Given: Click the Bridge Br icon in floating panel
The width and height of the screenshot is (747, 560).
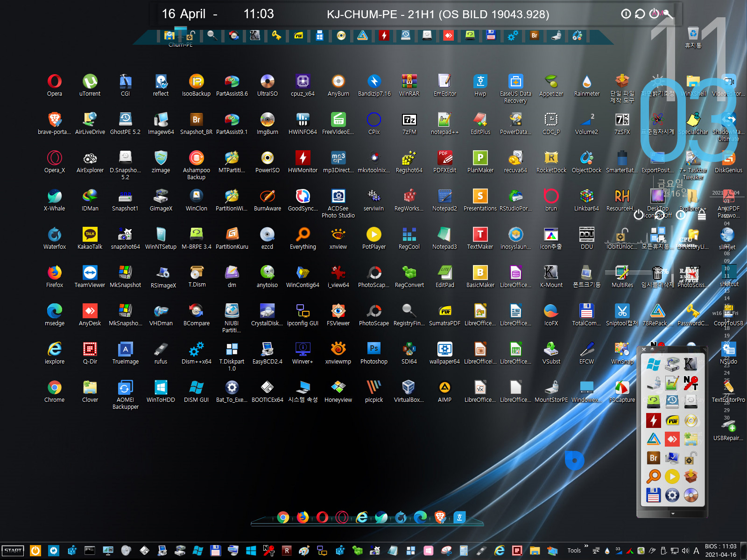Looking at the screenshot, I should (x=654, y=458).
